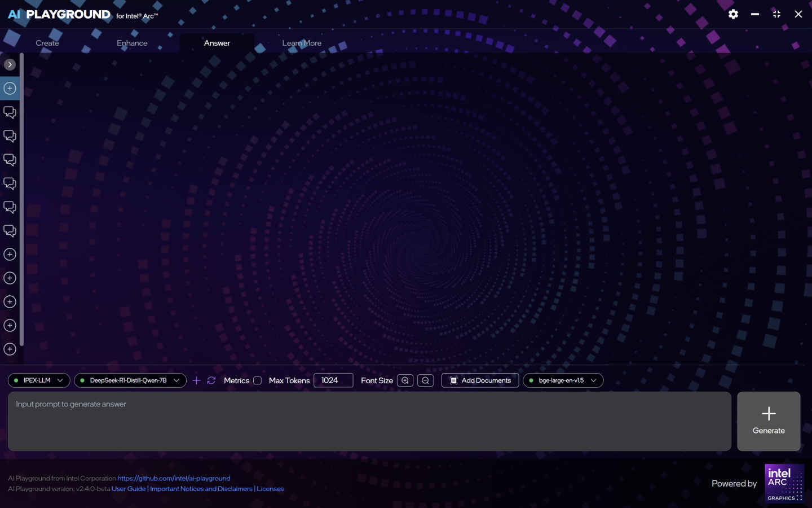This screenshot has height=508, width=812.
Task: Click the Max Tokens input field
Action: pyautogui.click(x=333, y=380)
